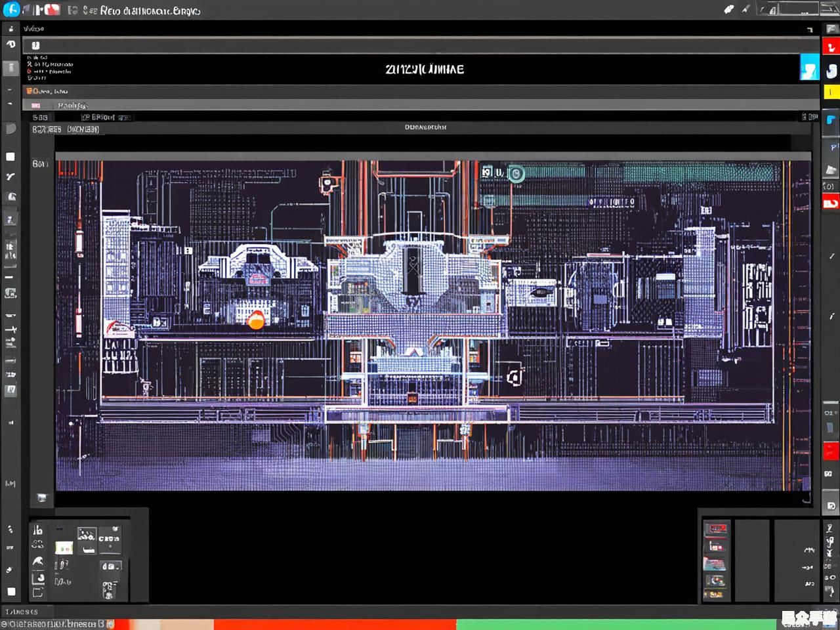Viewport: 840px width, 630px height.
Task: Click the red icon at top of right sidebar
Action: pos(831,47)
